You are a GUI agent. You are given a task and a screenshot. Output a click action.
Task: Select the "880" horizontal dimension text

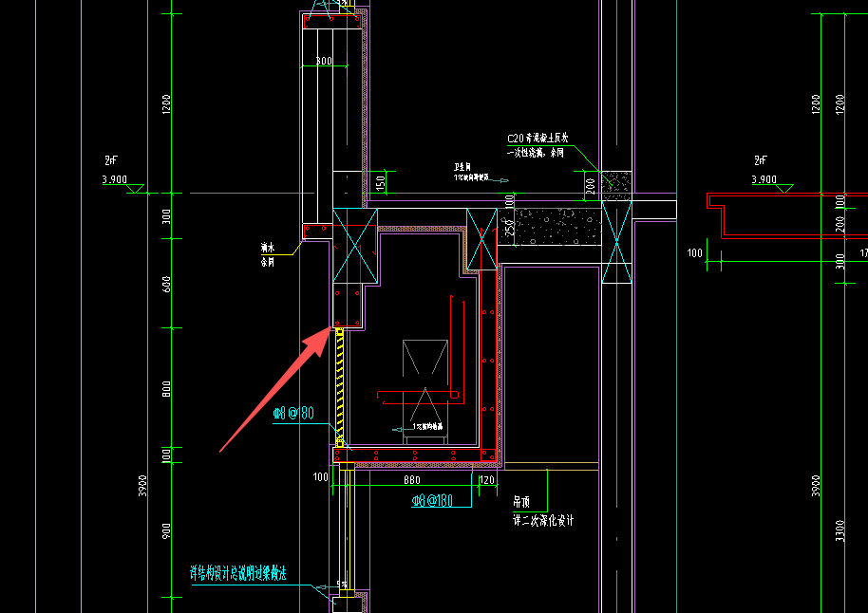pyautogui.click(x=412, y=479)
